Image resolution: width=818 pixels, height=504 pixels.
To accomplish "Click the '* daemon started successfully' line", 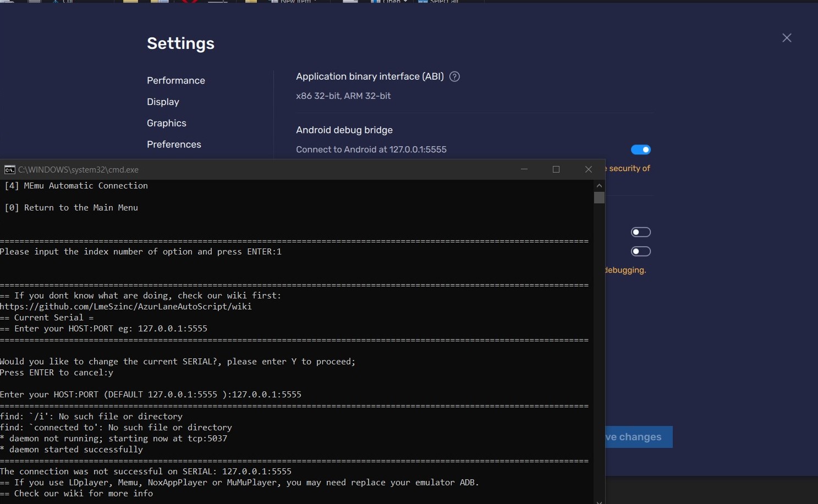I will [x=72, y=450].
